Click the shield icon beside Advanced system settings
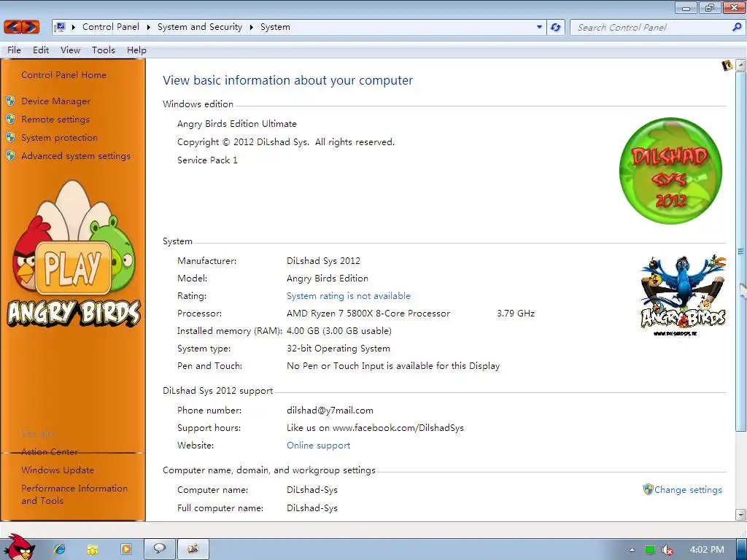This screenshot has height=560, width=747. click(x=10, y=156)
